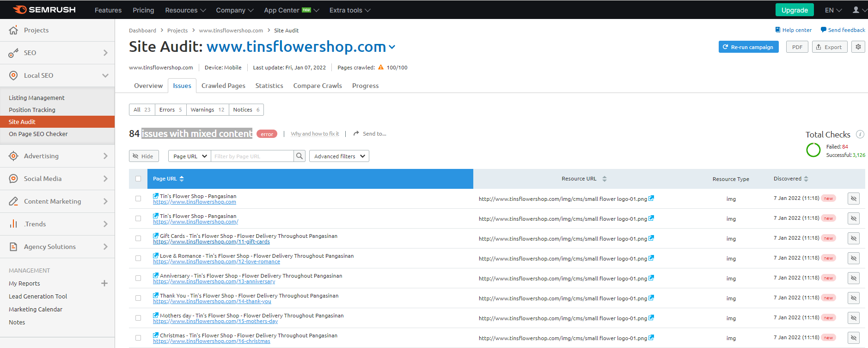Click the Re-run campaign button
The width and height of the screenshot is (868, 348).
[x=749, y=47]
